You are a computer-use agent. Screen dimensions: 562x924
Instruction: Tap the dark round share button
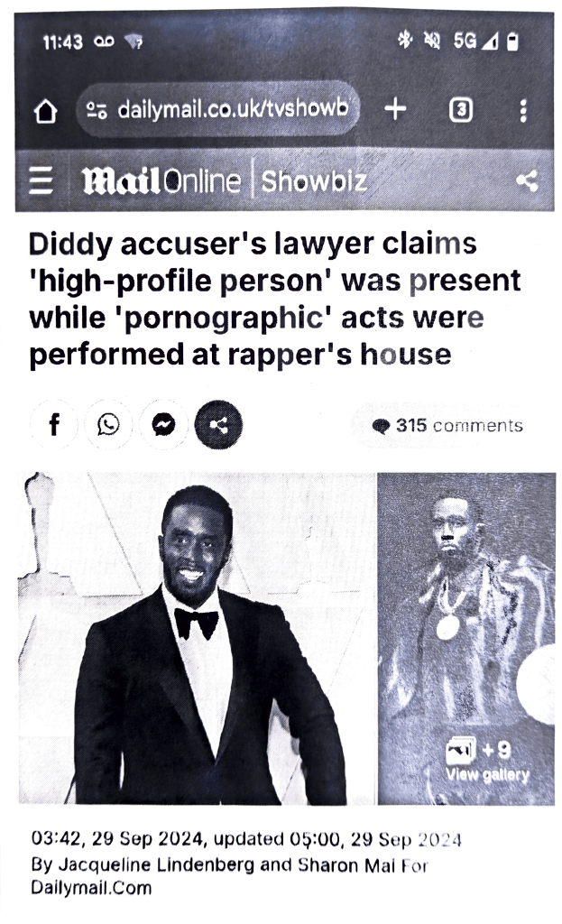click(x=218, y=424)
